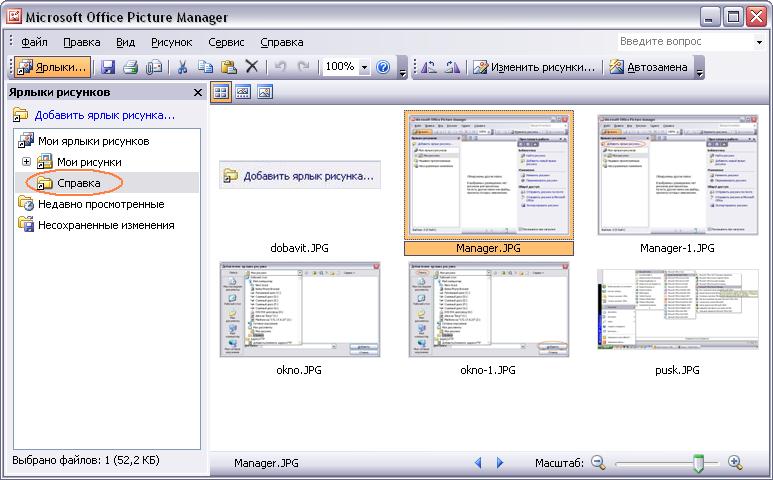Select the Manager-1.JPG thumbnail
Viewport: 773px width, 480px height.
tap(678, 175)
